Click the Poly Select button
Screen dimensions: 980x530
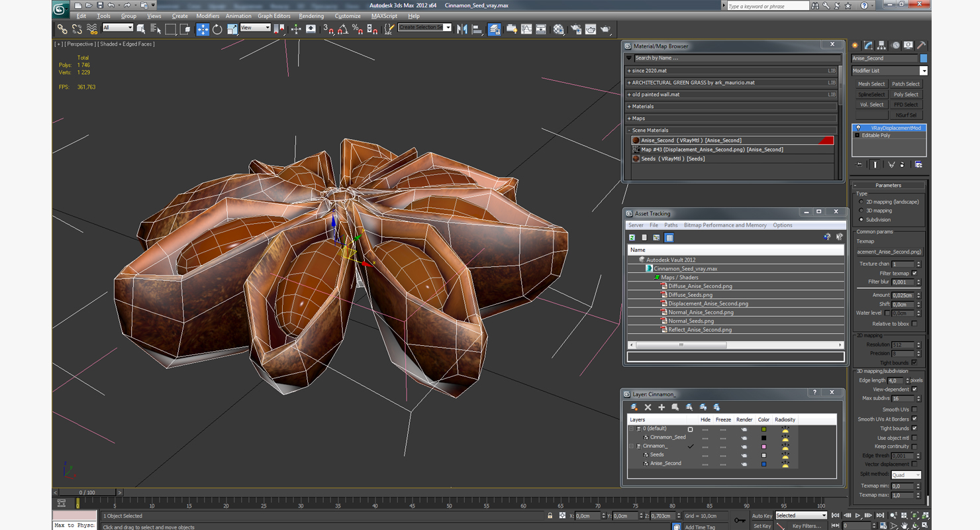click(x=906, y=95)
